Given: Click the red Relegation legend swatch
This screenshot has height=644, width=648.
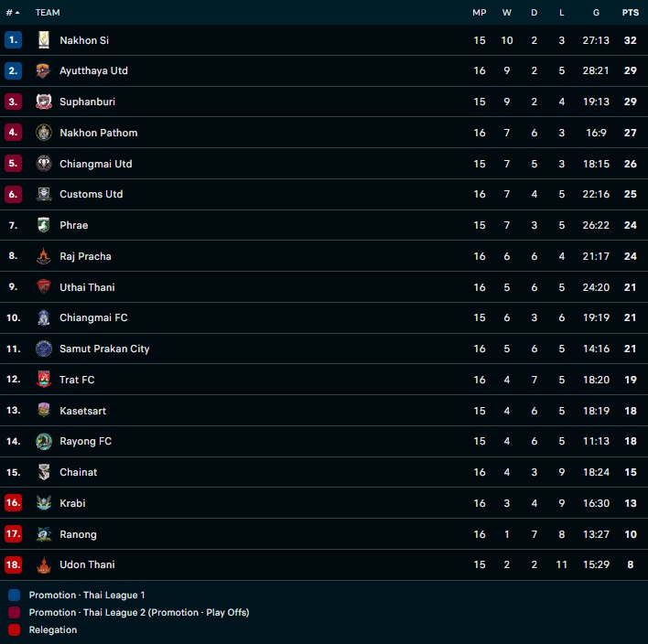Looking at the screenshot, I should [14, 629].
